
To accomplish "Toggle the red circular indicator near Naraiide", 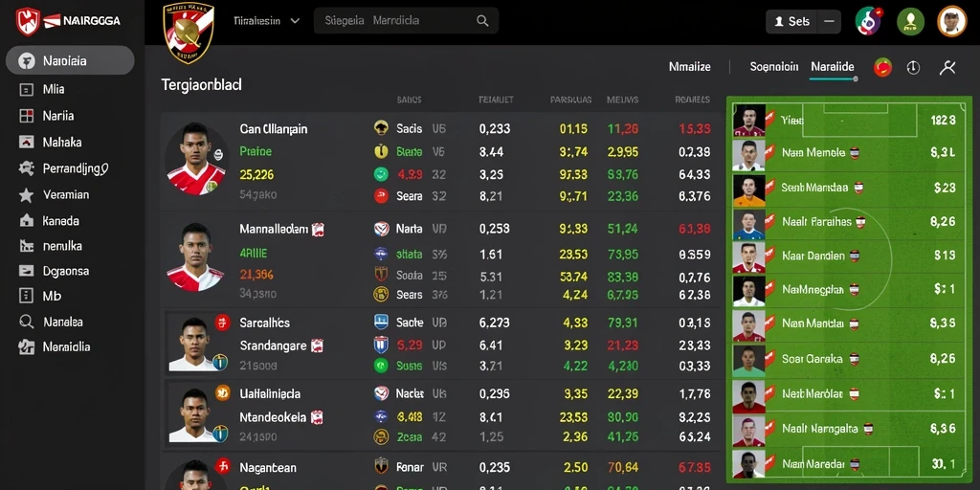I will pyautogui.click(x=882, y=67).
